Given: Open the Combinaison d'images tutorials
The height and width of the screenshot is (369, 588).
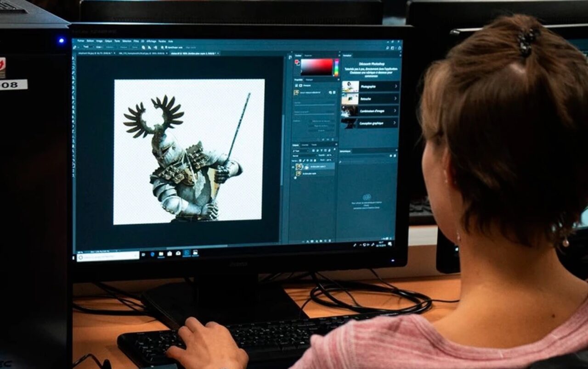Looking at the screenshot, I should tap(371, 111).
